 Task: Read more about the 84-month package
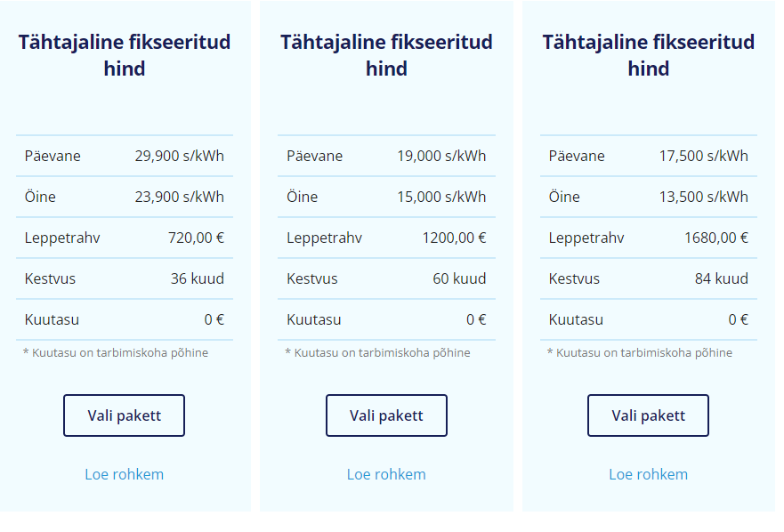point(648,474)
